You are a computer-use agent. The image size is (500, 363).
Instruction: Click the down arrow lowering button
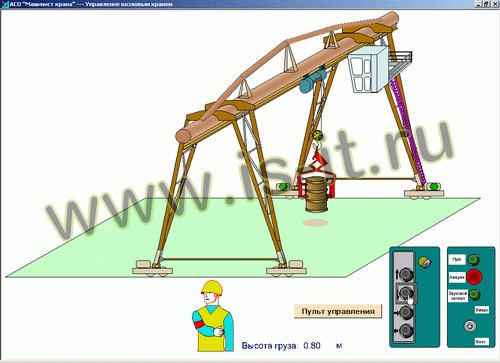pos(406,293)
